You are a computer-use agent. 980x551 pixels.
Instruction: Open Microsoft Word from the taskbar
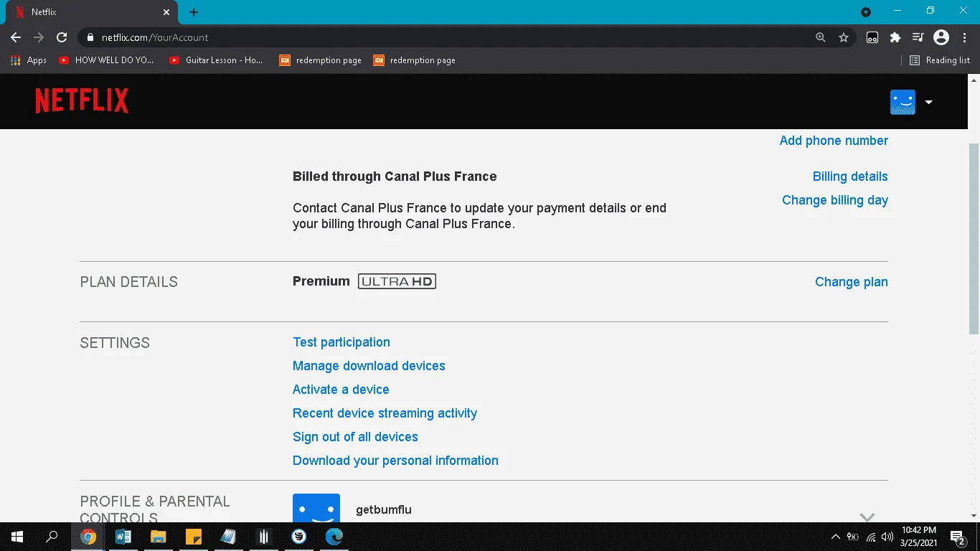(x=123, y=537)
